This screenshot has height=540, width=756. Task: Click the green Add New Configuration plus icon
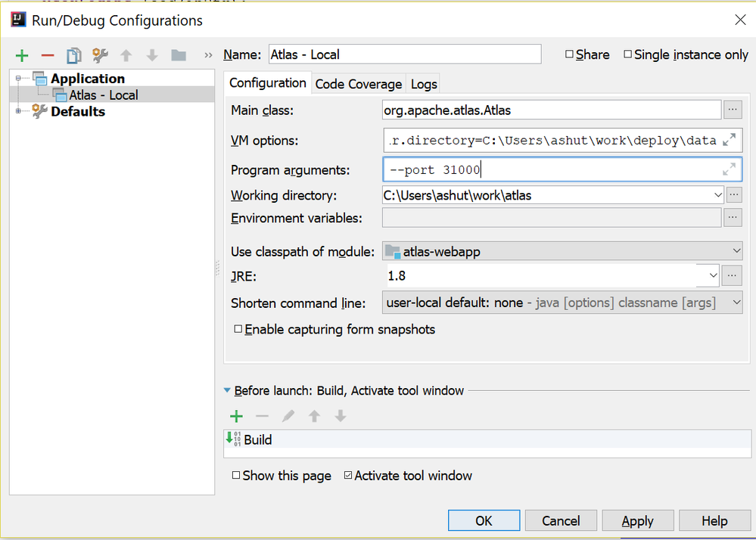pyautogui.click(x=22, y=55)
